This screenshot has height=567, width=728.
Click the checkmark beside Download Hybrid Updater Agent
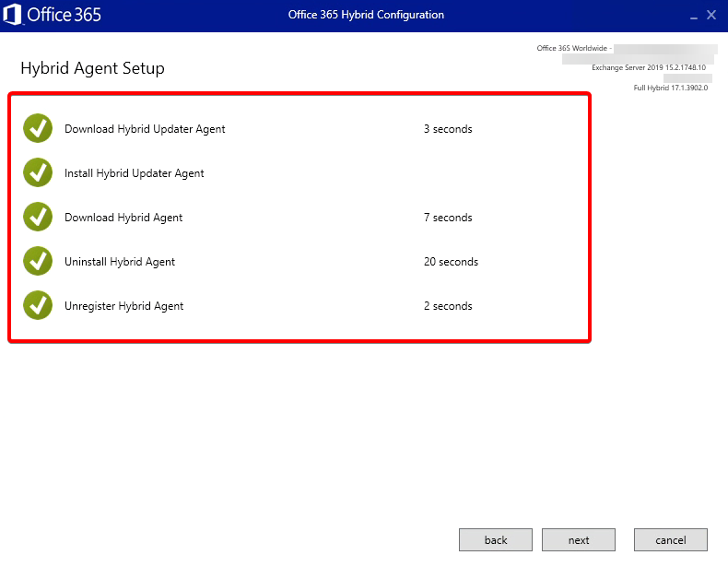tap(38, 129)
